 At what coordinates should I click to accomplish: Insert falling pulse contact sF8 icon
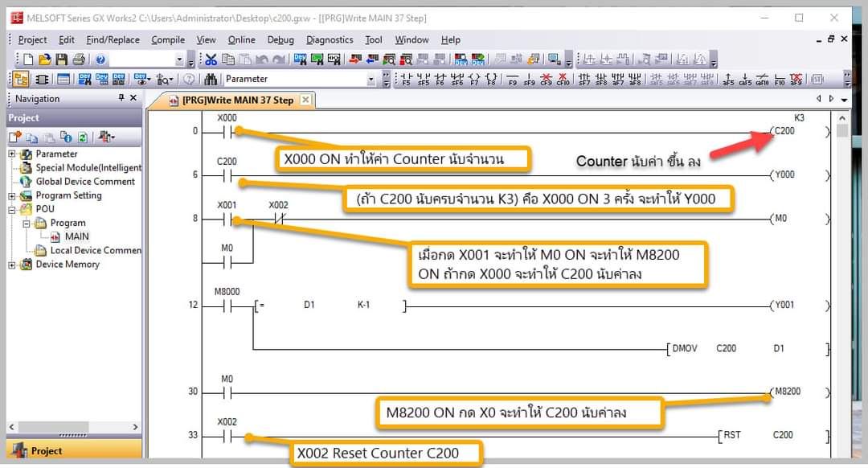click(601, 79)
